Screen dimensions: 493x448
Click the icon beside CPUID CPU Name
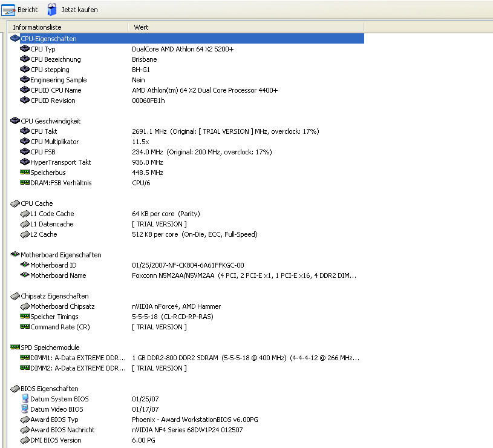[x=25, y=90]
